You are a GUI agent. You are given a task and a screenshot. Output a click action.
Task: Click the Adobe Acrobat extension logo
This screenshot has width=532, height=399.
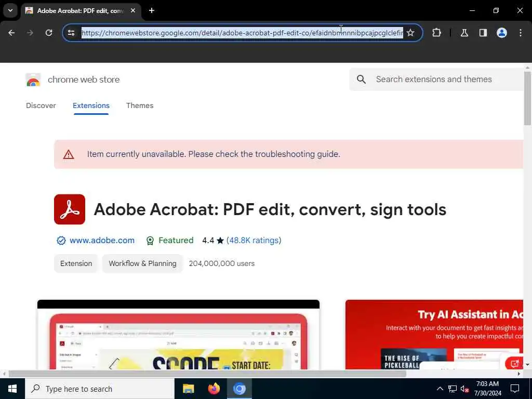(70, 209)
